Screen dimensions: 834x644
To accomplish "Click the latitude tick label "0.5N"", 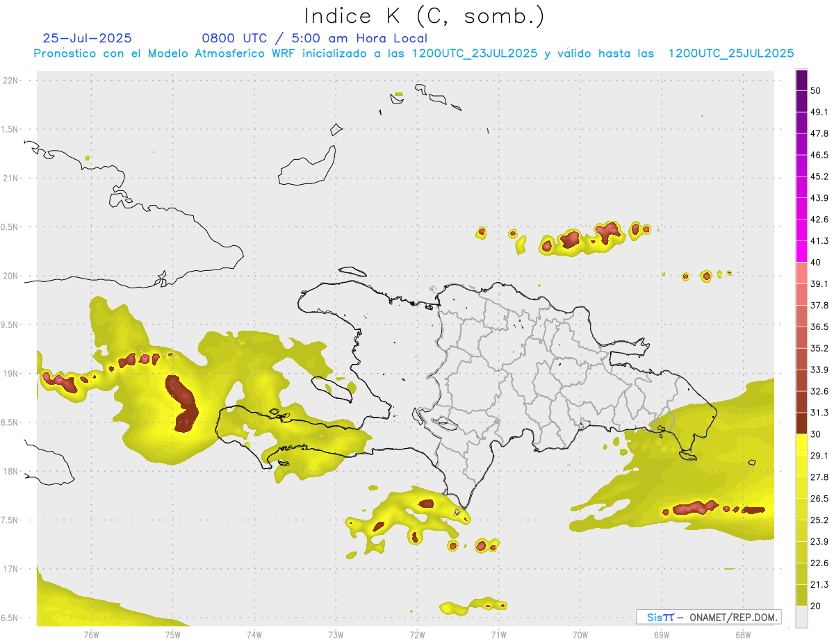I will [x=10, y=228].
